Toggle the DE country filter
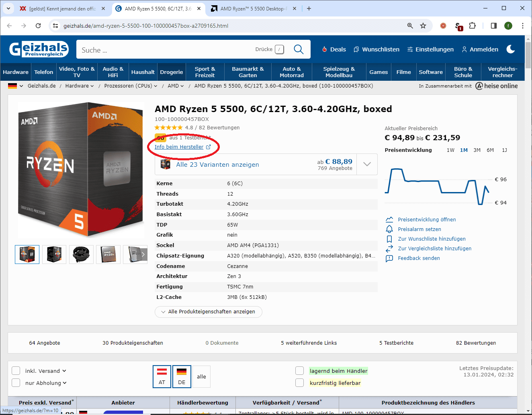This screenshot has height=415, width=532. coord(182,376)
